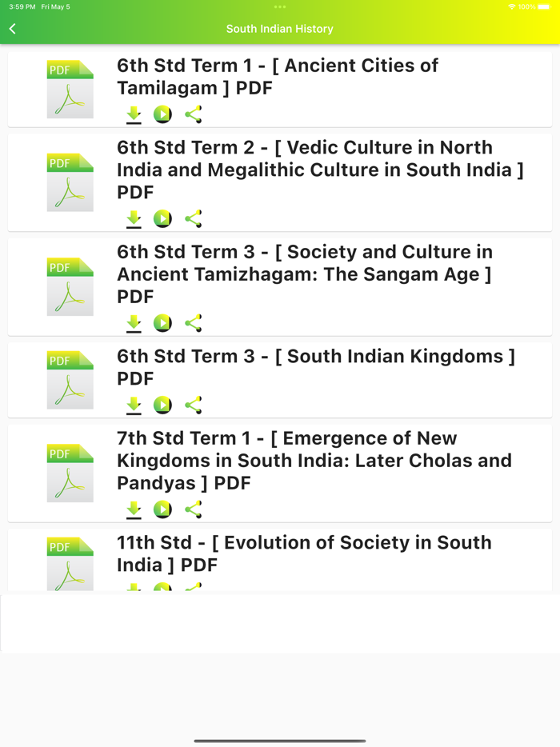This screenshot has width=560, height=747.
Task: Share the Ancient Cities of Tamilagam PDF
Action: tap(192, 114)
